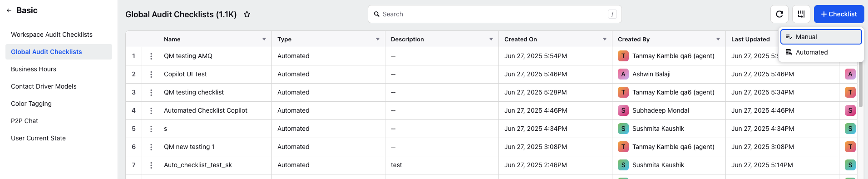
Task: Click the Automated Checklist Copilot name cell
Action: coord(206,110)
